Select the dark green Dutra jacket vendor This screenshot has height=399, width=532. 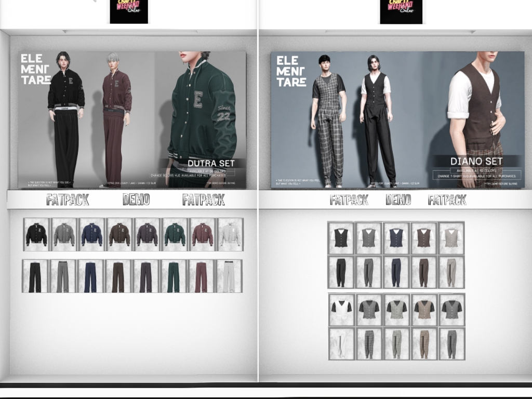175,234
